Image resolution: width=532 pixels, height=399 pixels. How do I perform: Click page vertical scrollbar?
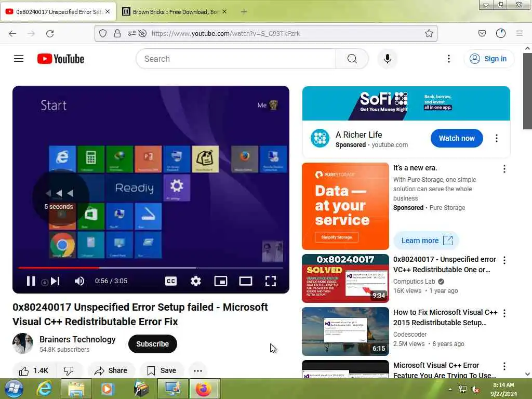pos(527,91)
